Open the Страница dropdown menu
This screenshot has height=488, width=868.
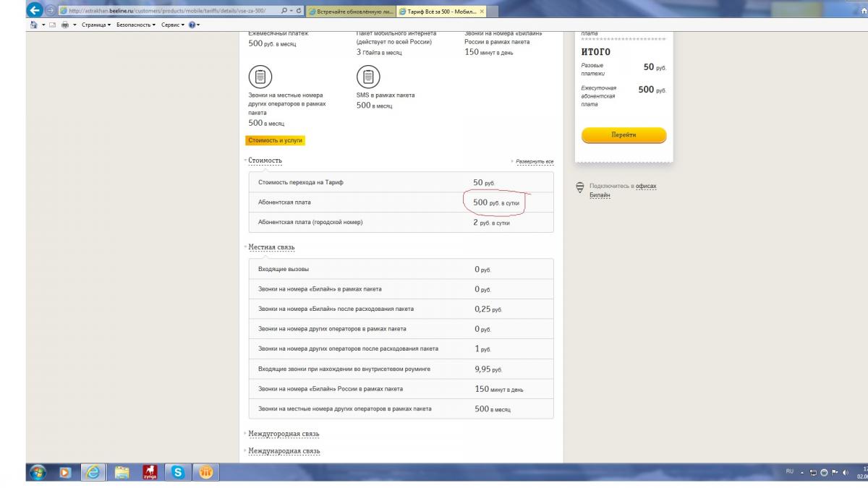click(96, 25)
